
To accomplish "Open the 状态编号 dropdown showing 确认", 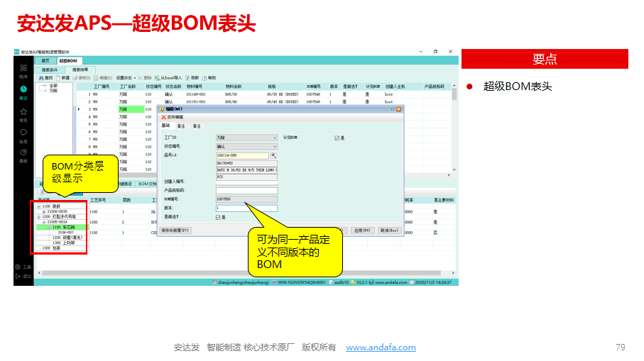I will point(247,146).
